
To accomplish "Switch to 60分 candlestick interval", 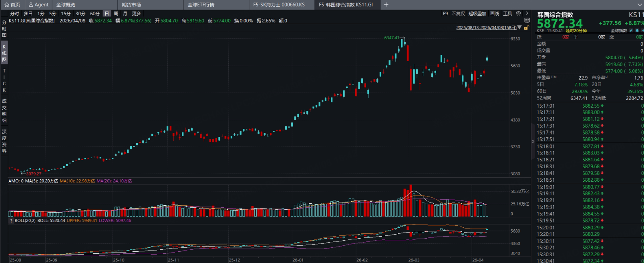I will click(95, 14).
